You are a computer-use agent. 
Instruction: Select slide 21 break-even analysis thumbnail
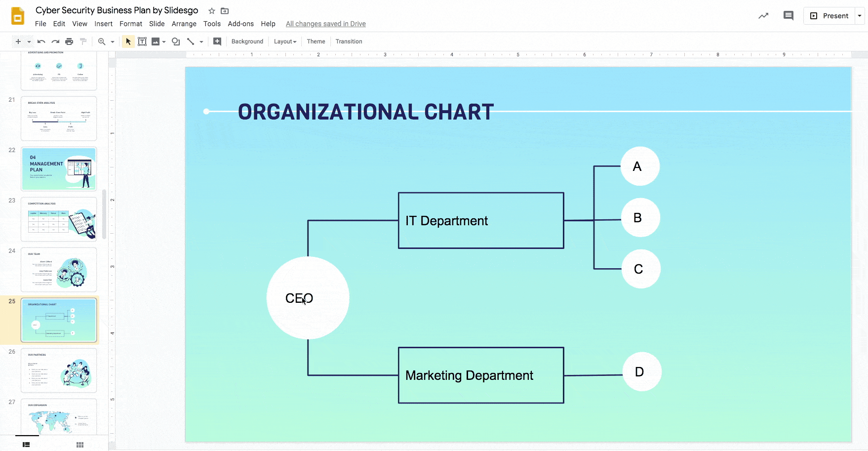(x=59, y=119)
